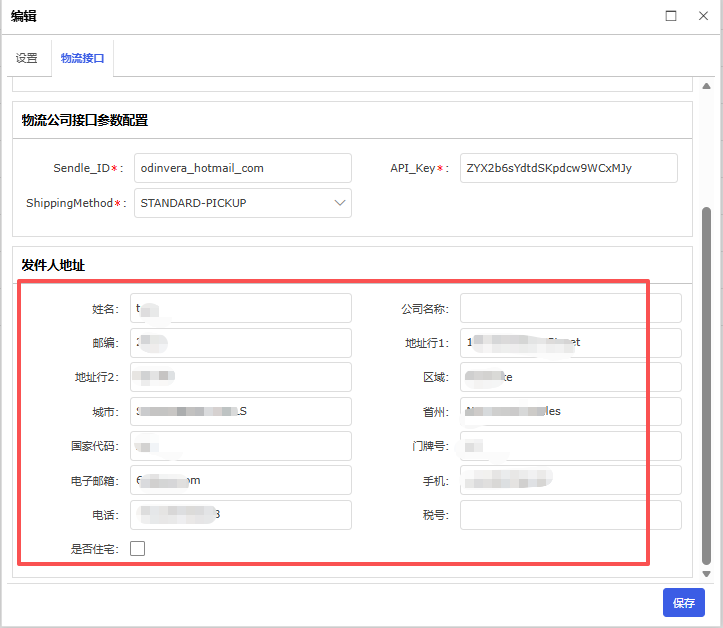Click the 公司名称 input field
Image resolution: width=723 pixels, height=628 pixels.
pos(570,308)
